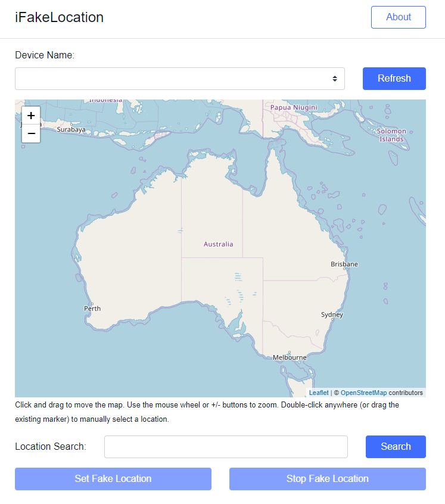Click the dropdown arrows in device selector
Image resolution: width=445 pixels, height=504 pixels.
(x=335, y=79)
